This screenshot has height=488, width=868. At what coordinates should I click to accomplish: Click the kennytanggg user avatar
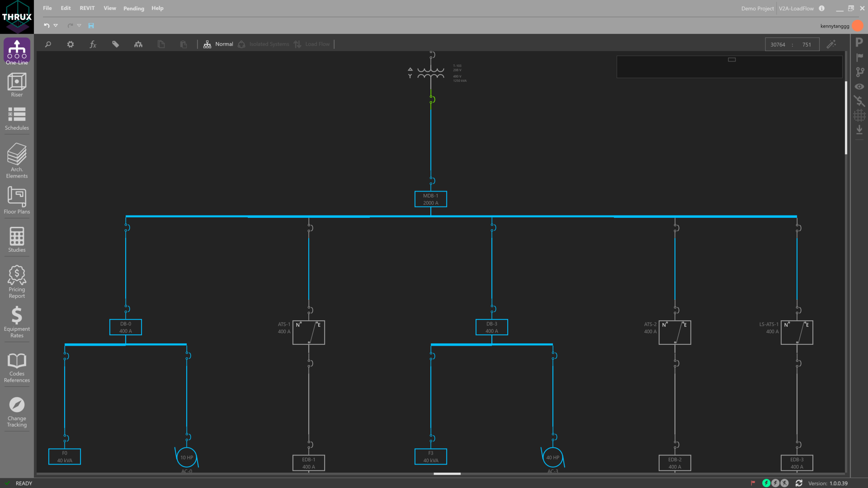(x=857, y=26)
